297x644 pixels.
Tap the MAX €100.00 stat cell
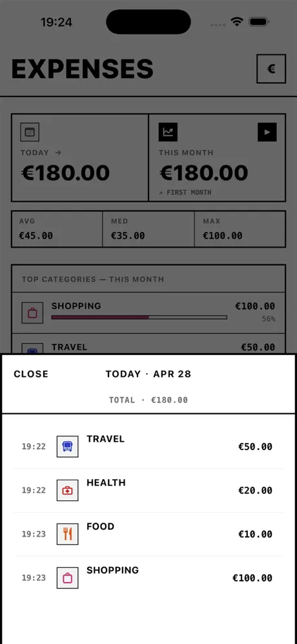click(240, 229)
